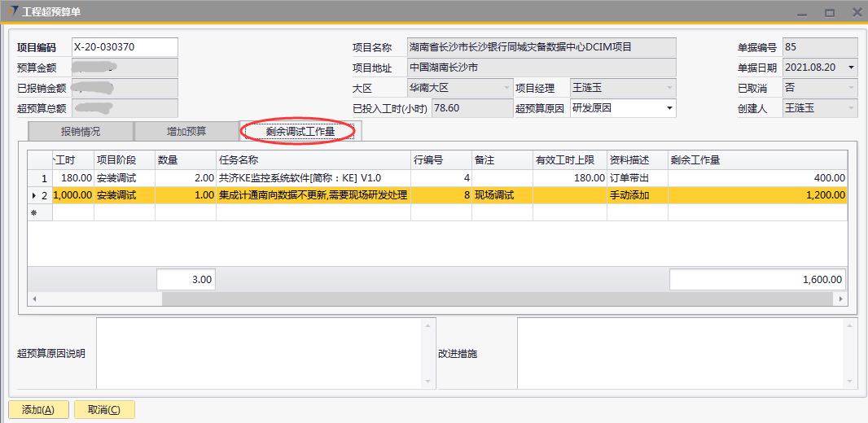Click the 取消(C) button
The width and height of the screenshot is (868, 423).
click(104, 410)
